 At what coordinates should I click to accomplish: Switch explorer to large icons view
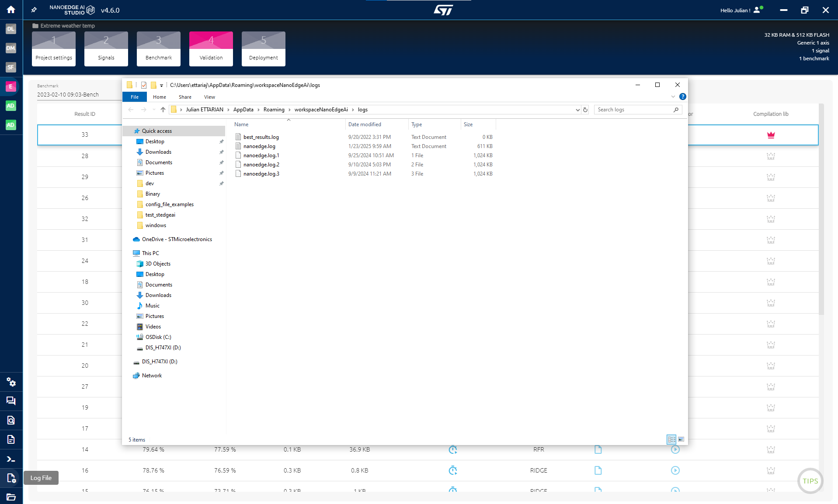tap(681, 439)
